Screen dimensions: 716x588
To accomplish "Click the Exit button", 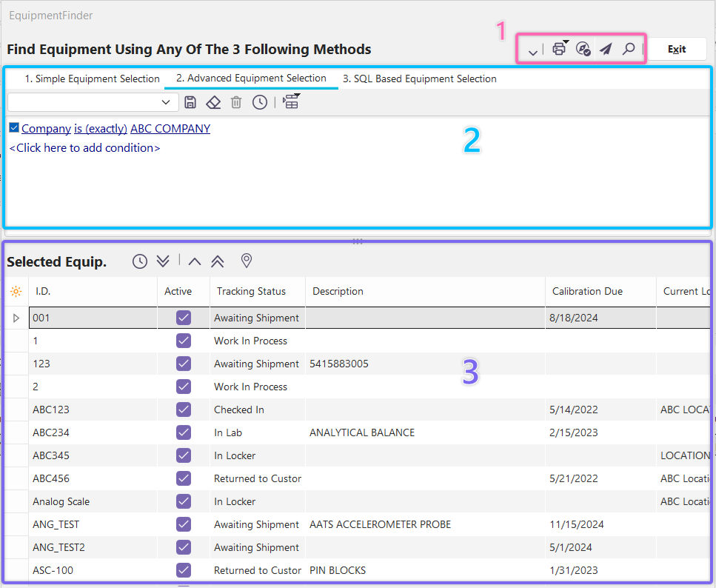I will [676, 50].
